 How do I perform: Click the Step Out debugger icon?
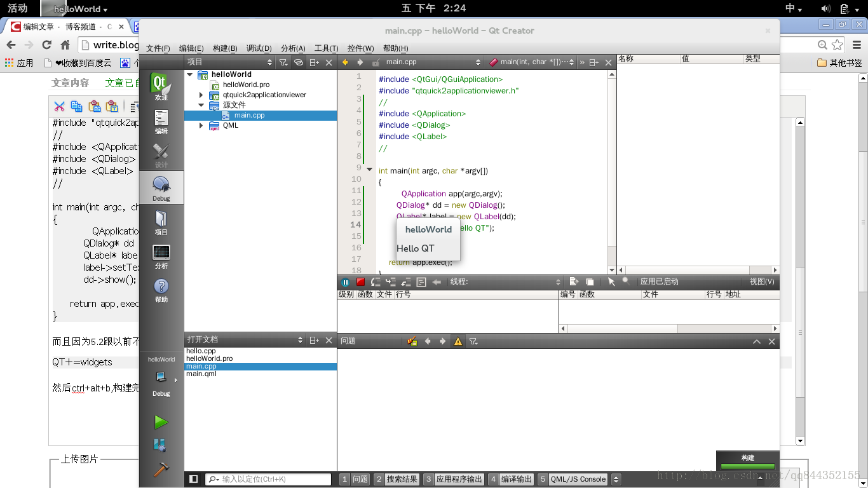click(x=406, y=282)
